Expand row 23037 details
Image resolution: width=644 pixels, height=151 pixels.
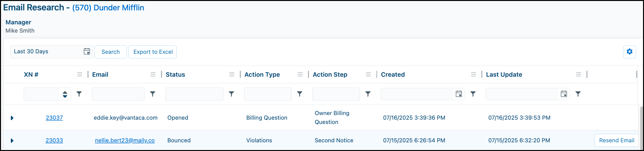click(12, 118)
